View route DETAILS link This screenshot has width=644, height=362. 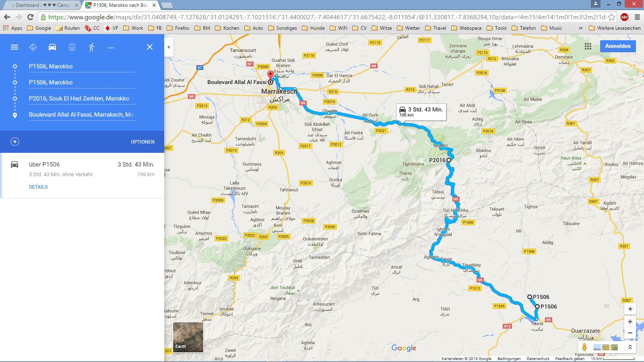[x=38, y=187]
